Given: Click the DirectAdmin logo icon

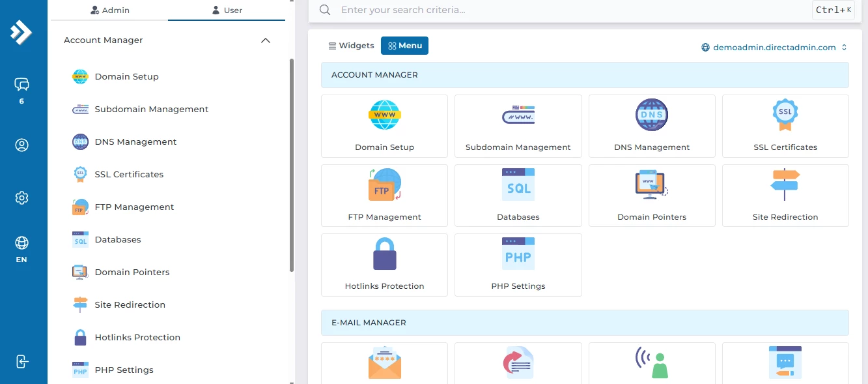Looking at the screenshot, I should 21,33.
